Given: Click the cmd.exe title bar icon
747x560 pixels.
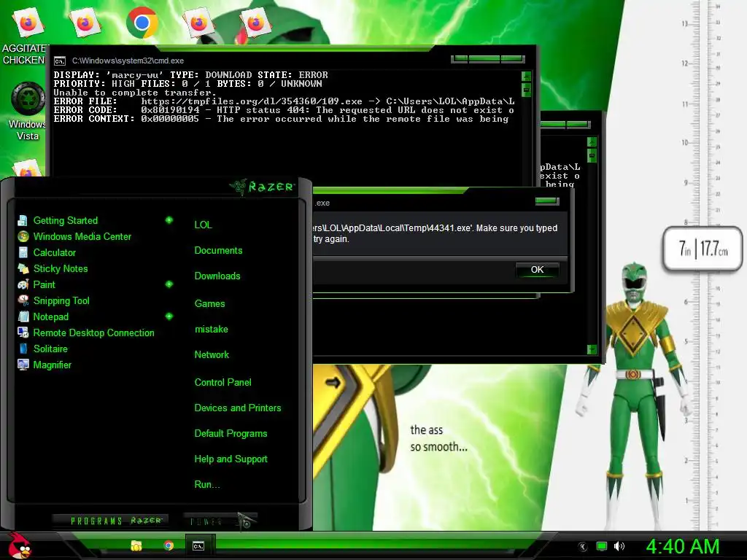Looking at the screenshot, I should 60,61.
